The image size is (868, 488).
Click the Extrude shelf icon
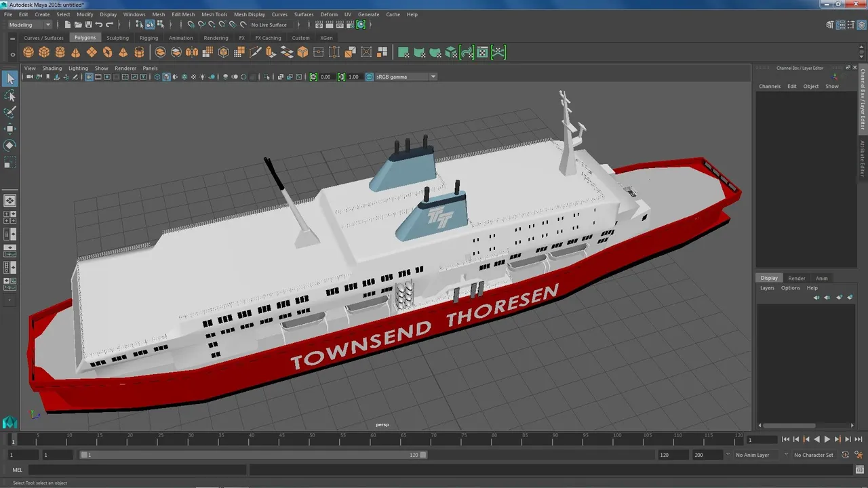click(x=271, y=52)
